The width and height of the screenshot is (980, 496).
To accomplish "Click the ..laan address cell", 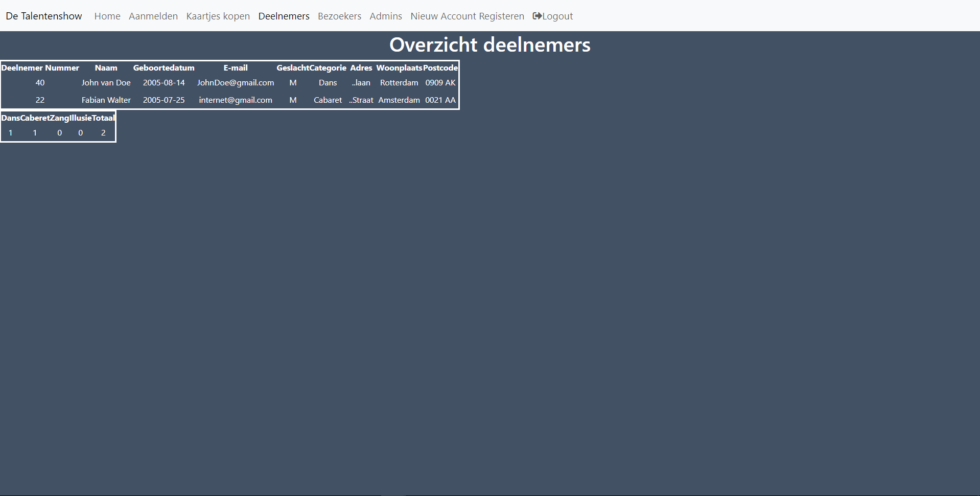I will [361, 83].
